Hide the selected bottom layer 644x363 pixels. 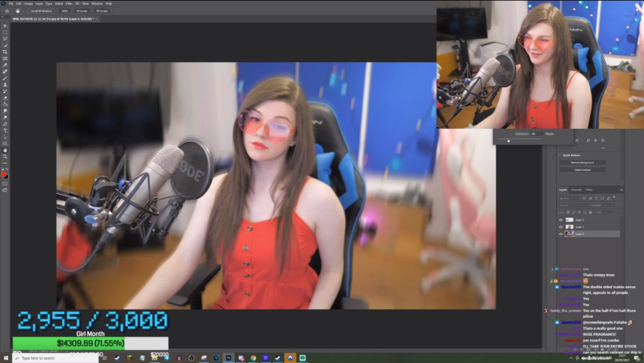[x=561, y=234]
